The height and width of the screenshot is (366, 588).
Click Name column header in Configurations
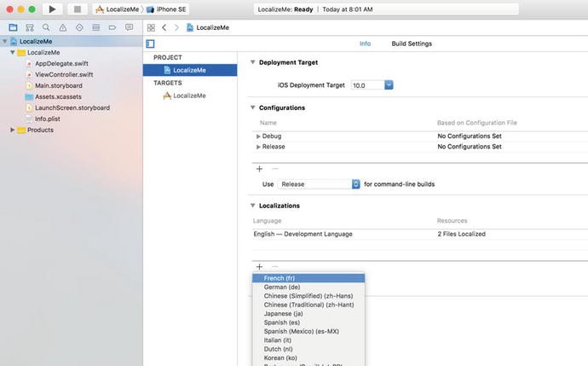(x=268, y=123)
